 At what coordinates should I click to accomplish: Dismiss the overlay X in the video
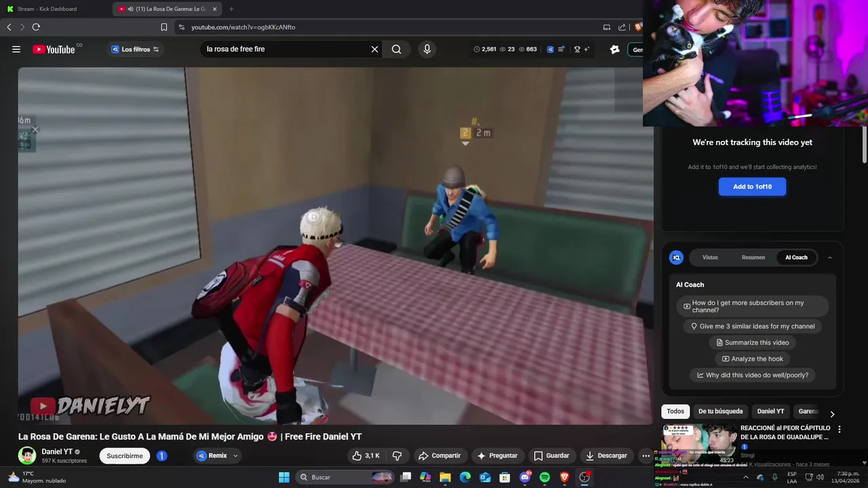coord(35,129)
